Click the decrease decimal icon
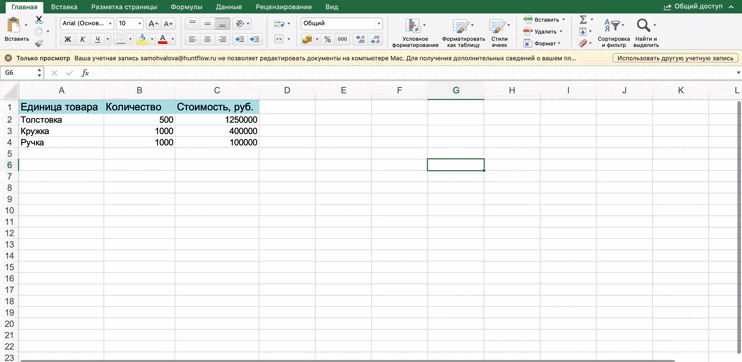Viewport: 742px width, 362px height. (376, 39)
